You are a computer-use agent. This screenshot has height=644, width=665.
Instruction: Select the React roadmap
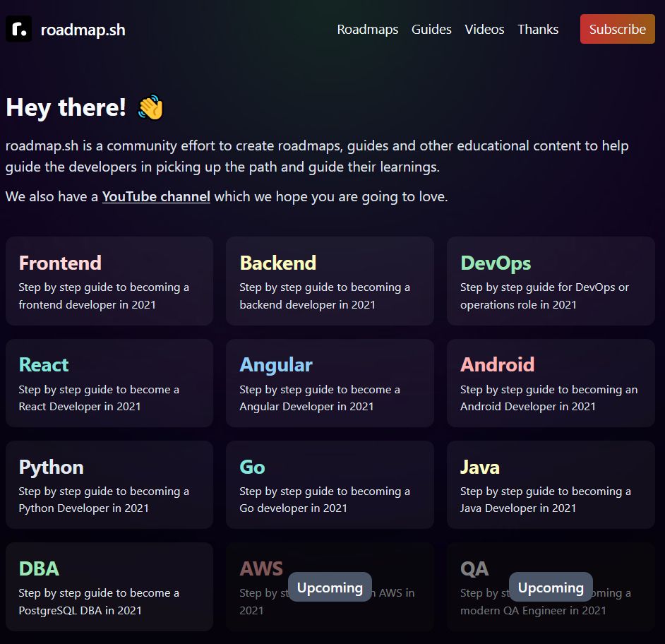click(x=109, y=382)
